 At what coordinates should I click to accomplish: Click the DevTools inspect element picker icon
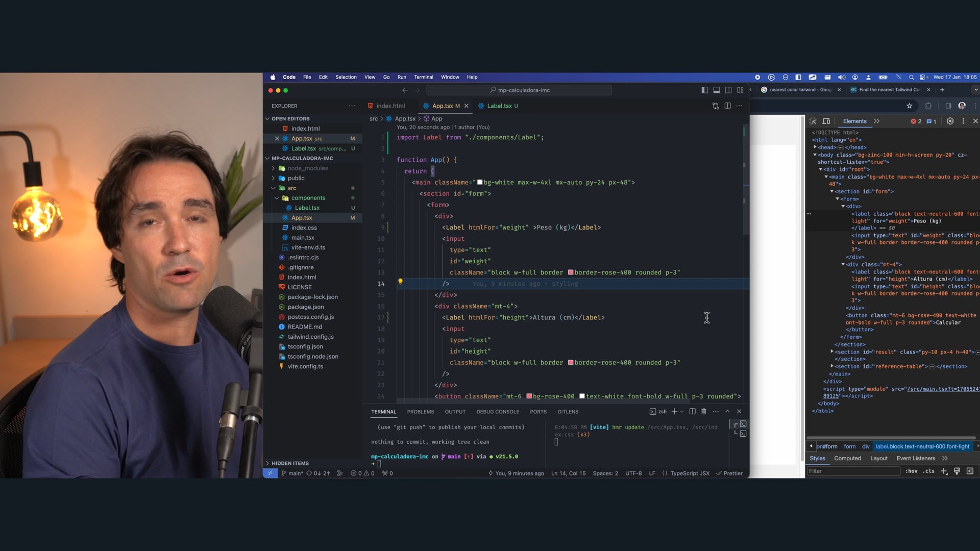tap(813, 121)
